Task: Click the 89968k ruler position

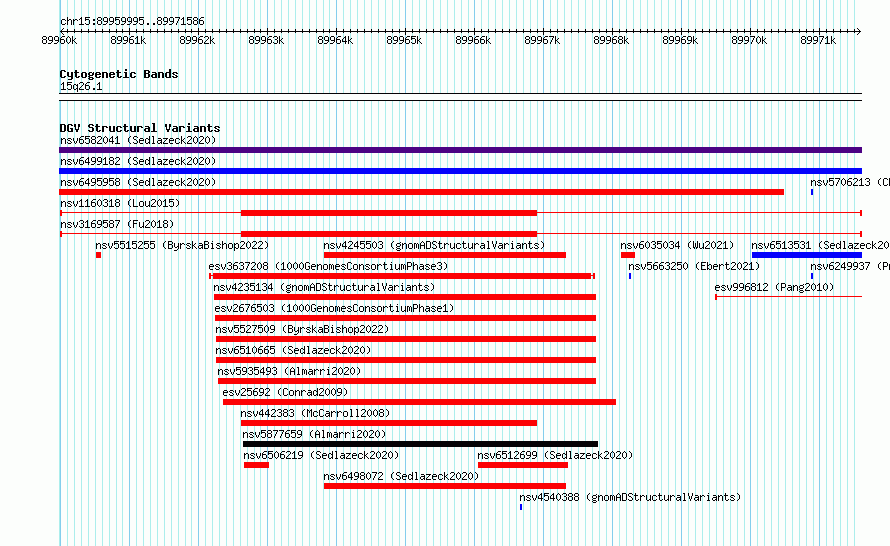Action: pyautogui.click(x=611, y=40)
